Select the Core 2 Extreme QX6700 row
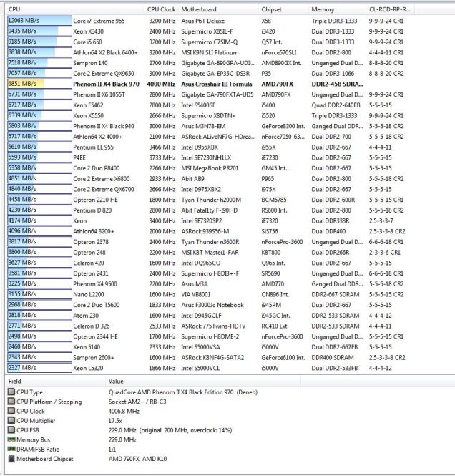 tap(211, 190)
